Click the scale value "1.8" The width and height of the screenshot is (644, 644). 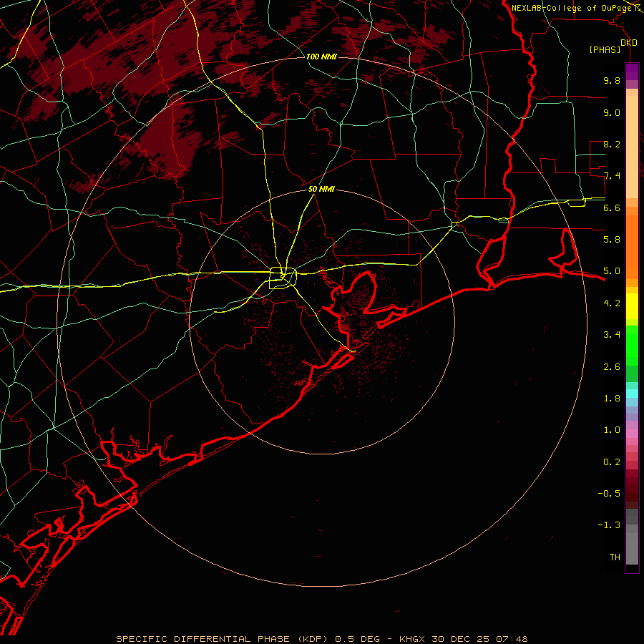tap(612, 399)
